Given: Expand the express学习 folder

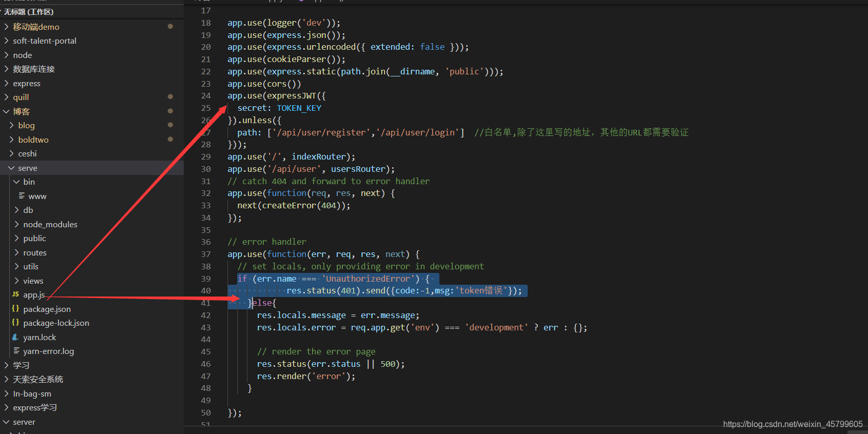Looking at the screenshot, I should coord(6,407).
